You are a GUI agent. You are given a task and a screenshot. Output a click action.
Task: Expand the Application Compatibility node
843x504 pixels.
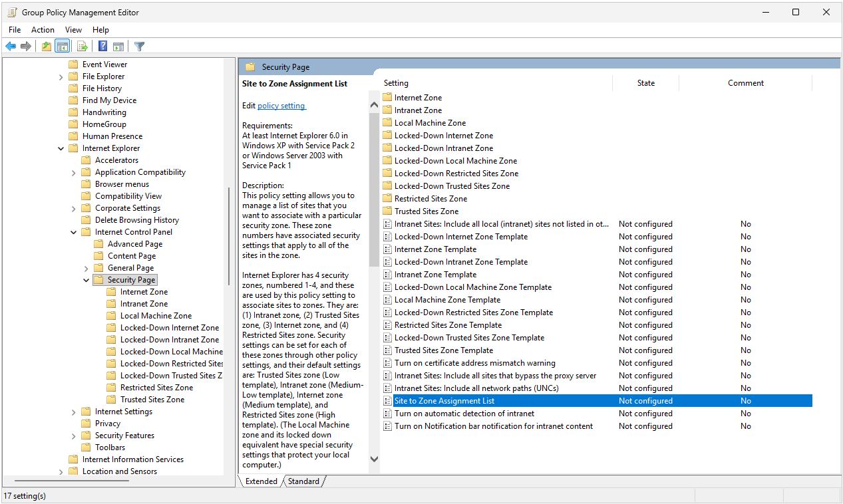[x=74, y=172]
